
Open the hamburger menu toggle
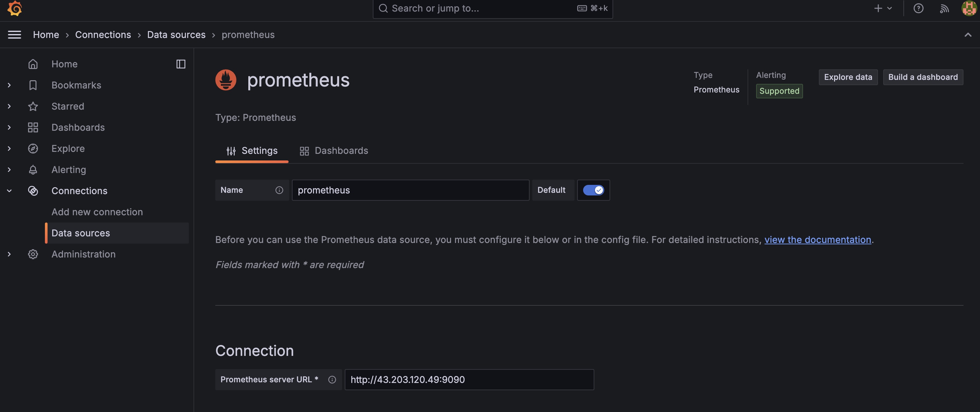15,35
